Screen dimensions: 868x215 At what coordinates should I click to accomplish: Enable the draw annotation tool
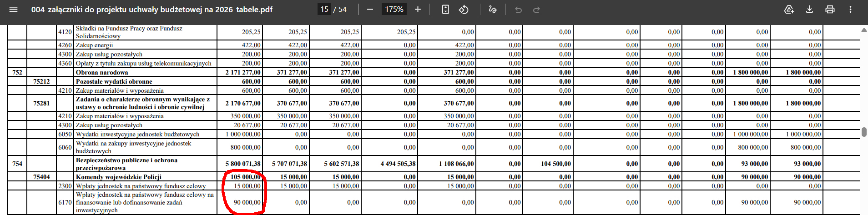click(492, 10)
